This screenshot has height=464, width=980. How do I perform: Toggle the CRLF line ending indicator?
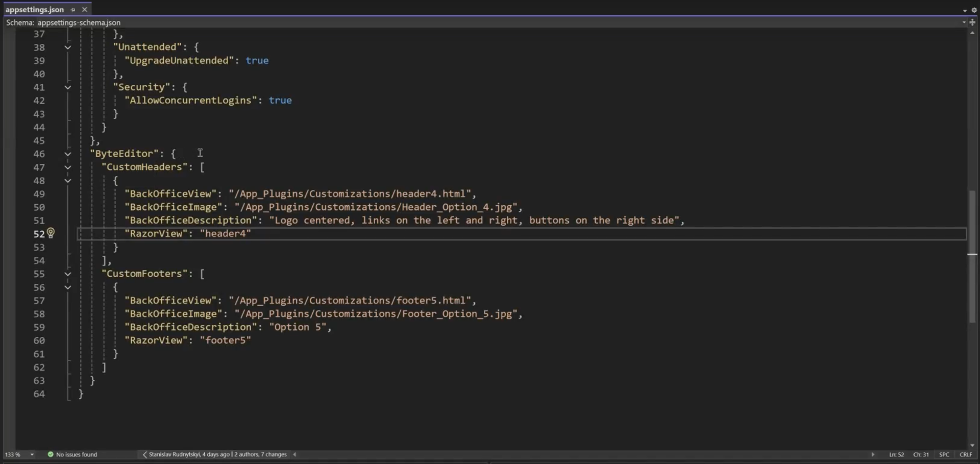tap(966, 454)
